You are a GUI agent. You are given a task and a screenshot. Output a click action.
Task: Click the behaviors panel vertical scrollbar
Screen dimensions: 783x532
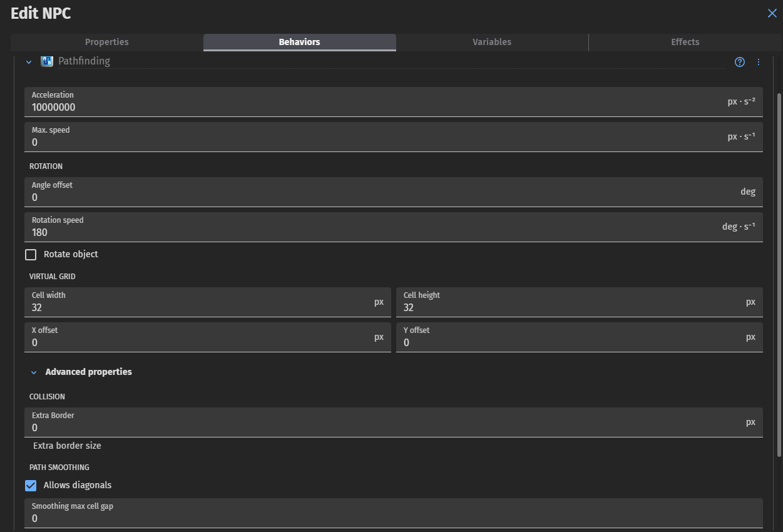pyautogui.click(x=779, y=275)
